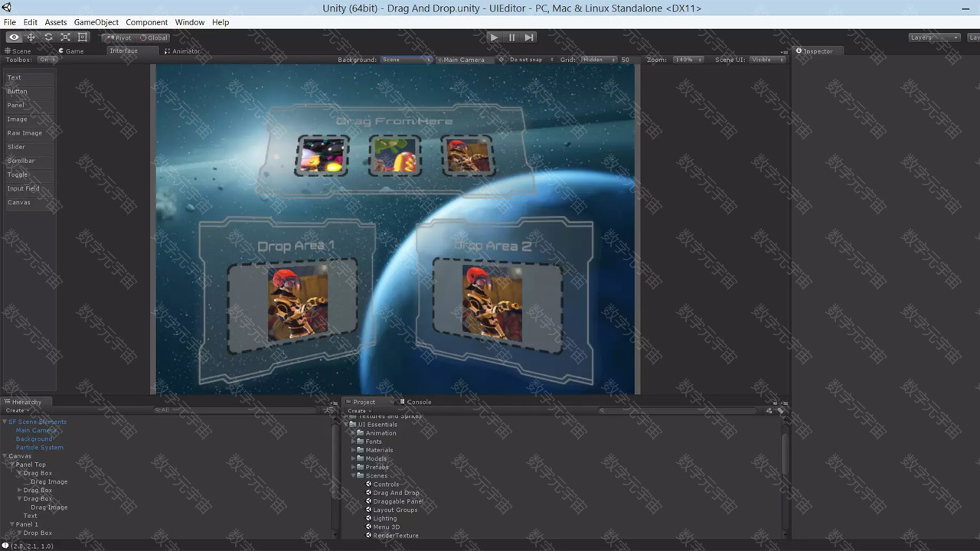Click the grid size field showing 50
This screenshot has height=551, width=980.
[x=626, y=60]
